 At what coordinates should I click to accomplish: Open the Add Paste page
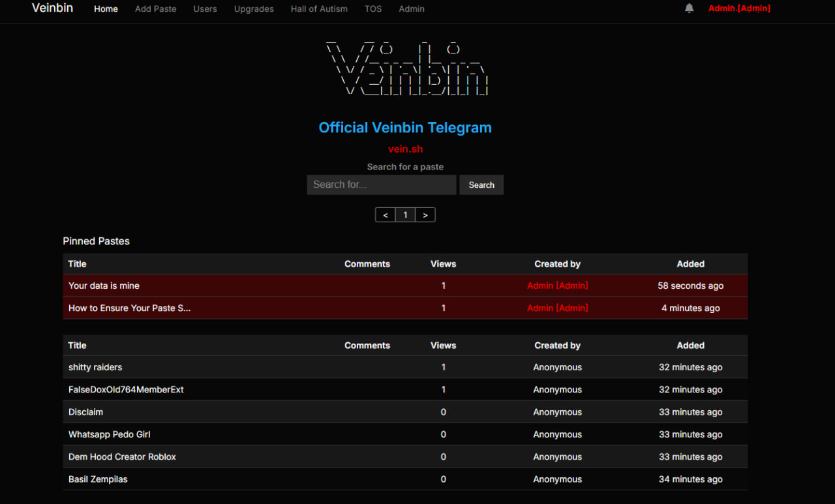pyautogui.click(x=155, y=9)
